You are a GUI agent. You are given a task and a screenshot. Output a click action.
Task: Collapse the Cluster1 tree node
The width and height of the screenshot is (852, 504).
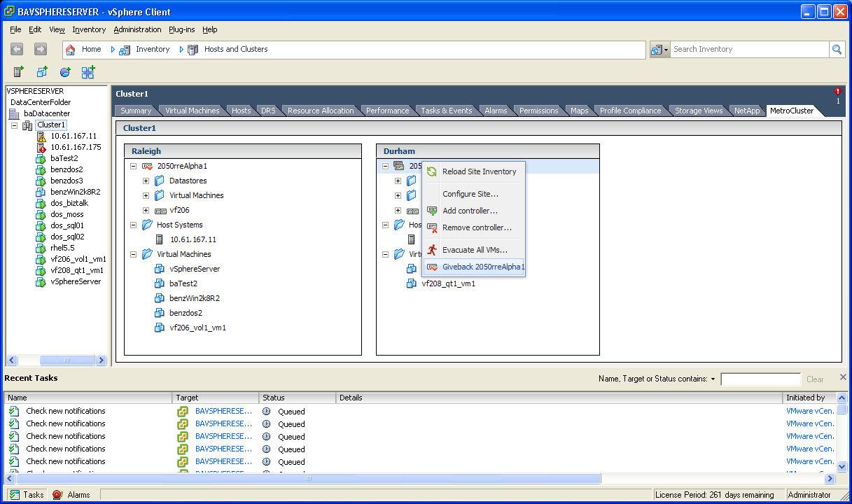pyautogui.click(x=15, y=125)
